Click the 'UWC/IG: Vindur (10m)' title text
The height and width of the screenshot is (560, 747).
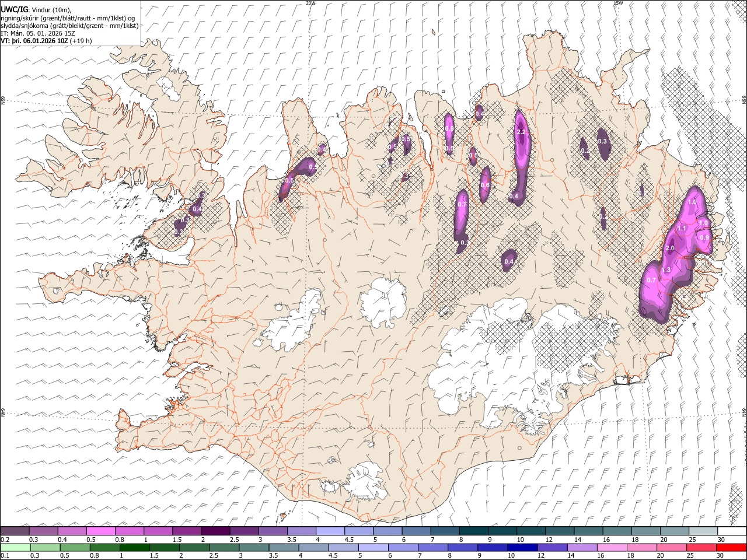(36, 10)
